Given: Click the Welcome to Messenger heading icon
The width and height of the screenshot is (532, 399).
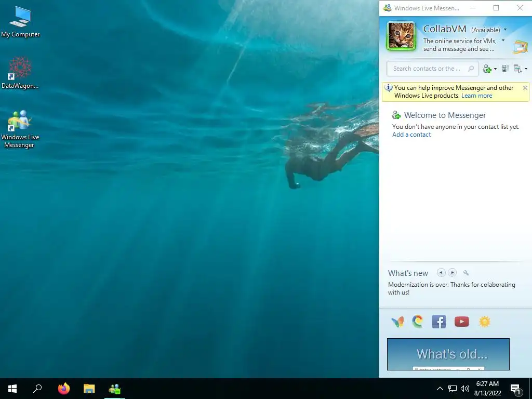Looking at the screenshot, I should tap(396, 115).
